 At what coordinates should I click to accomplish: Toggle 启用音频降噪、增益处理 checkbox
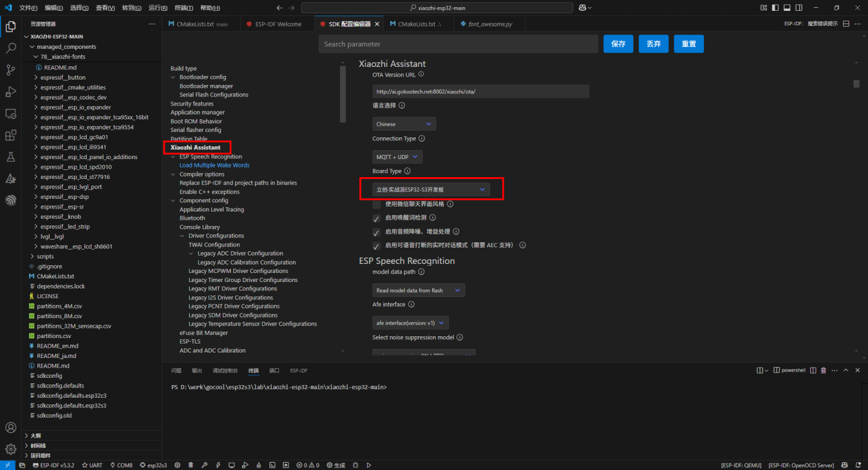click(x=377, y=231)
